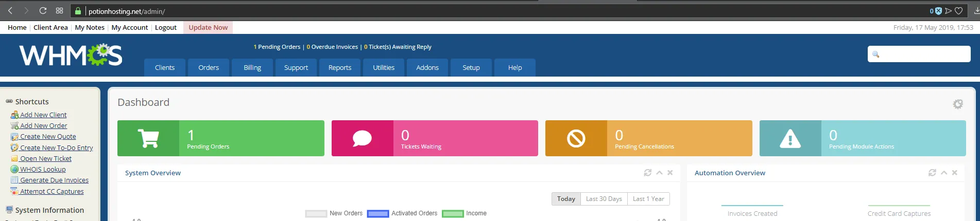
Task: Refresh the System Overview widget
Action: 647,173
